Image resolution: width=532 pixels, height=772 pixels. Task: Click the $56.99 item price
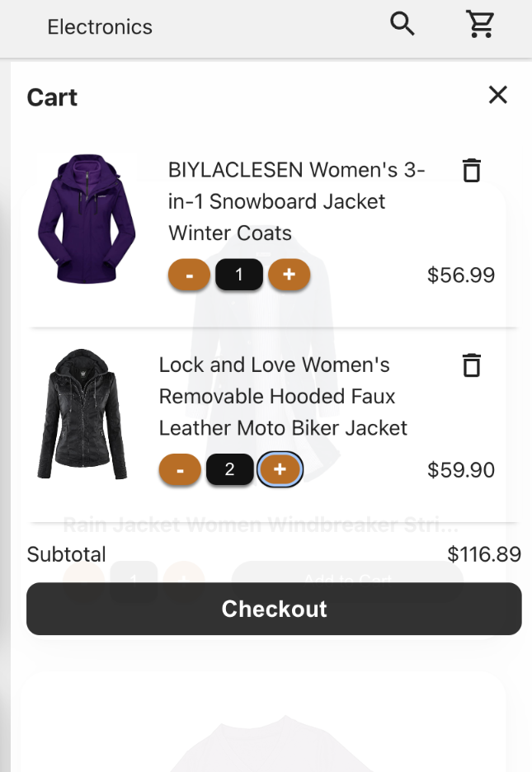460,275
